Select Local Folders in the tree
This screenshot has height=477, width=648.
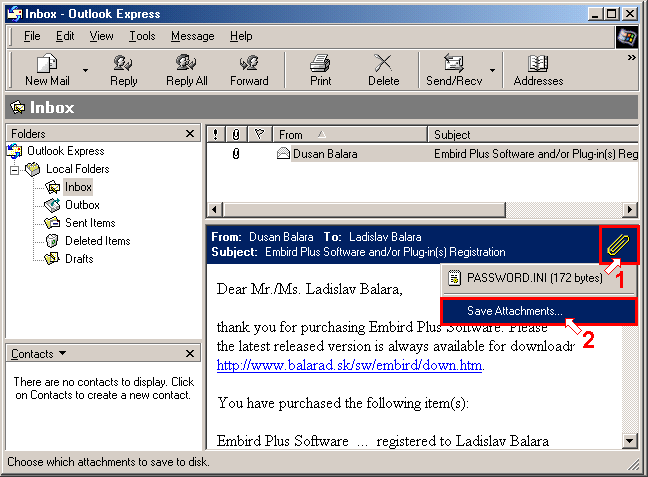[x=78, y=169]
